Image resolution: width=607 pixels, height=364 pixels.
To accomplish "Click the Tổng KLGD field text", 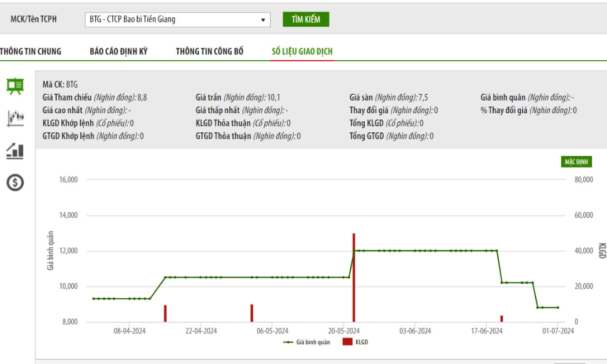I will coord(386,124).
